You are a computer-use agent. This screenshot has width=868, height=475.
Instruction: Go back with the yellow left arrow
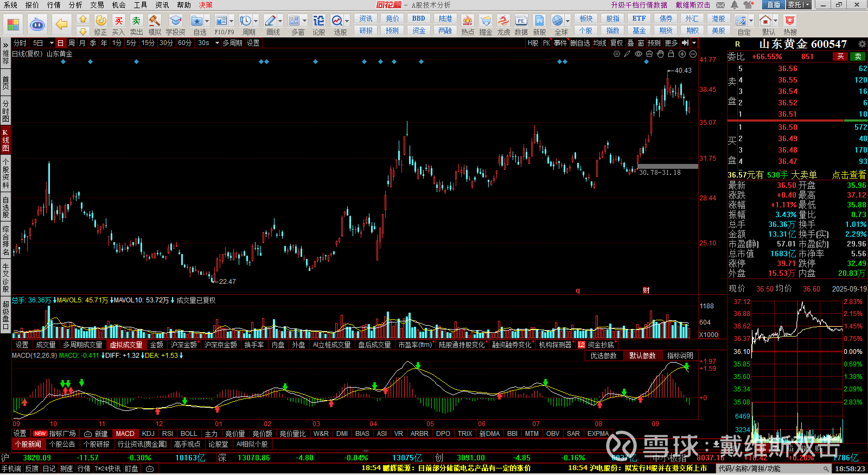(62, 24)
